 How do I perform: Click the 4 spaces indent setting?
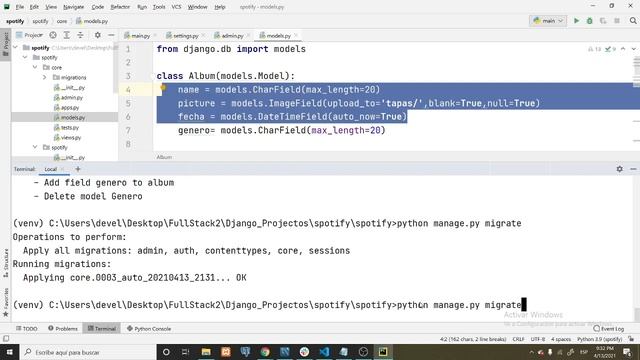[561, 339]
